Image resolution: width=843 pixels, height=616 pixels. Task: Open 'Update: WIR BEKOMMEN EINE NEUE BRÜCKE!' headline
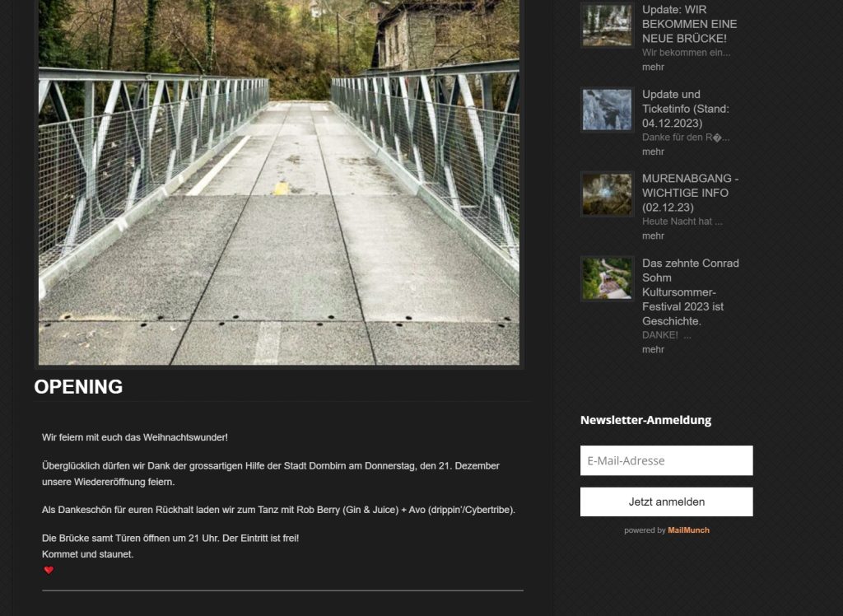(x=689, y=24)
